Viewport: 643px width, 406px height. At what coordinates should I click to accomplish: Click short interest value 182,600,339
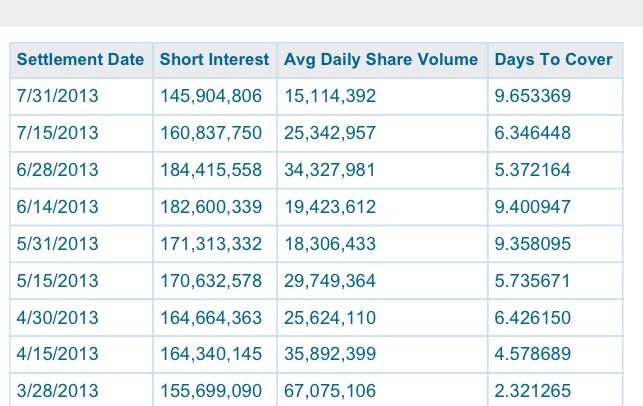click(211, 207)
